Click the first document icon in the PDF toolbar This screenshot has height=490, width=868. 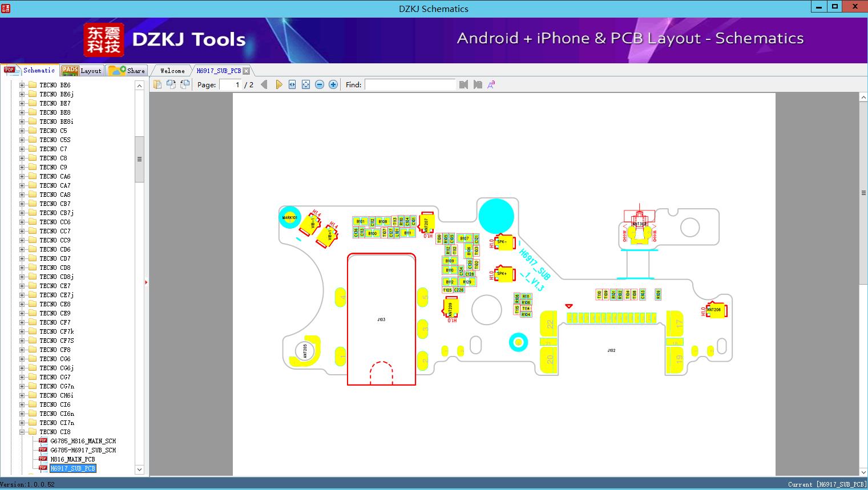pos(157,84)
